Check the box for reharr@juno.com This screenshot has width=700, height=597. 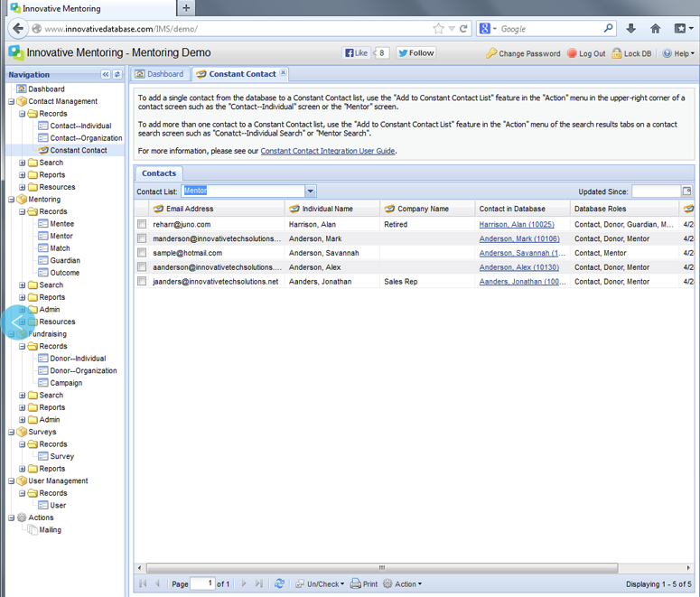(x=142, y=224)
